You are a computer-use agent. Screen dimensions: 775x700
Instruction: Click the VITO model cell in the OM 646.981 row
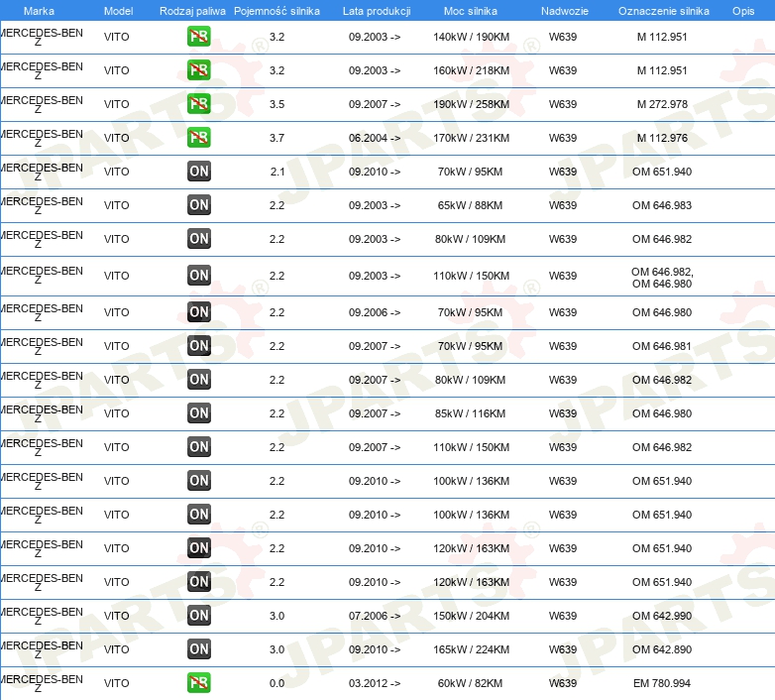point(116,346)
